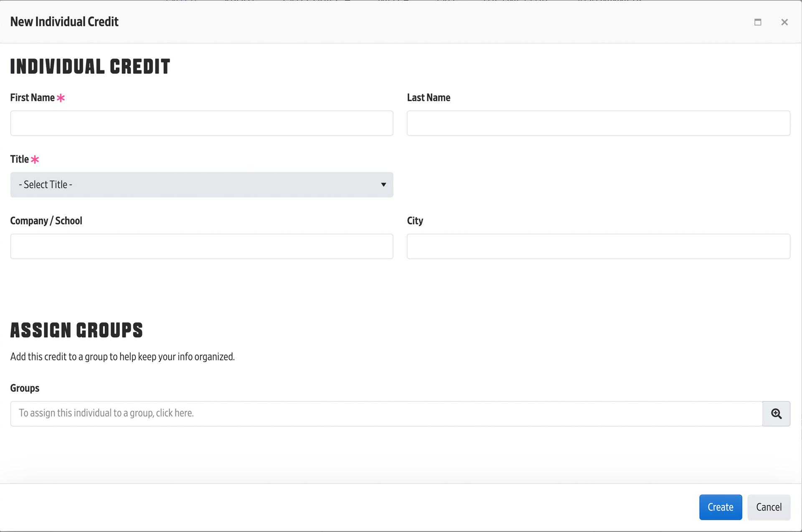Click the City text field
Viewport: 802px width, 532px height.
tap(598, 246)
